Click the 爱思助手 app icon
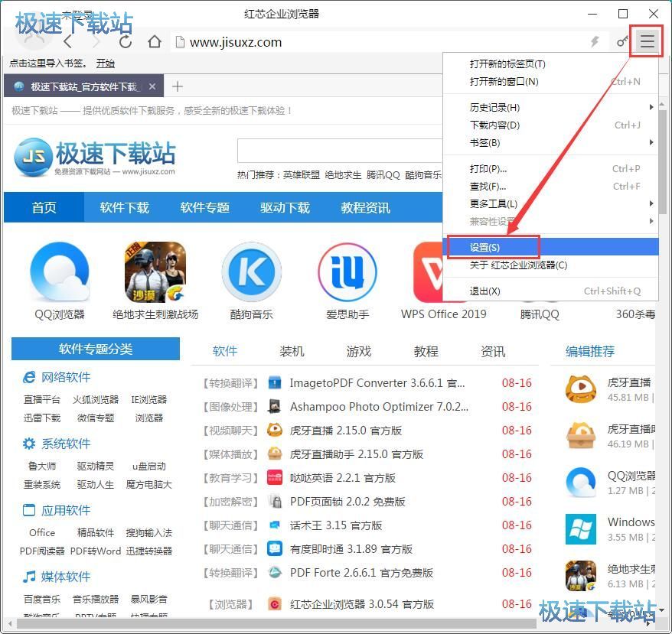 click(347, 271)
